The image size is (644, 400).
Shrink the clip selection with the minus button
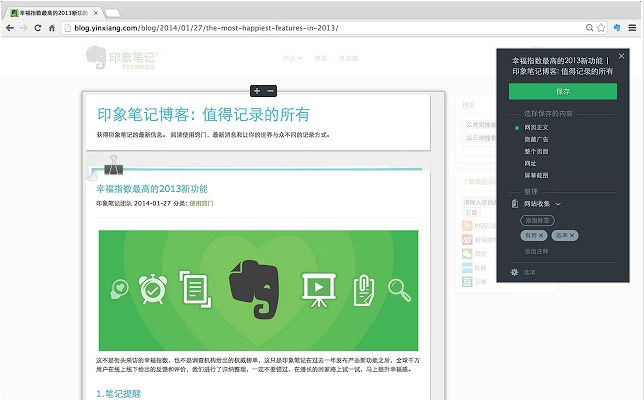coord(270,91)
